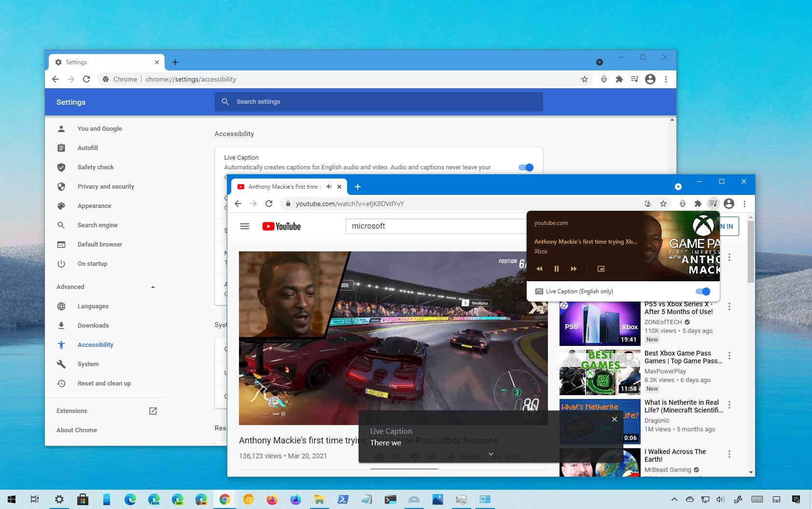This screenshot has height=509, width=812.
Task: Open media controls icon in YouTube window toolbar
Action: [x=713, y=204]
